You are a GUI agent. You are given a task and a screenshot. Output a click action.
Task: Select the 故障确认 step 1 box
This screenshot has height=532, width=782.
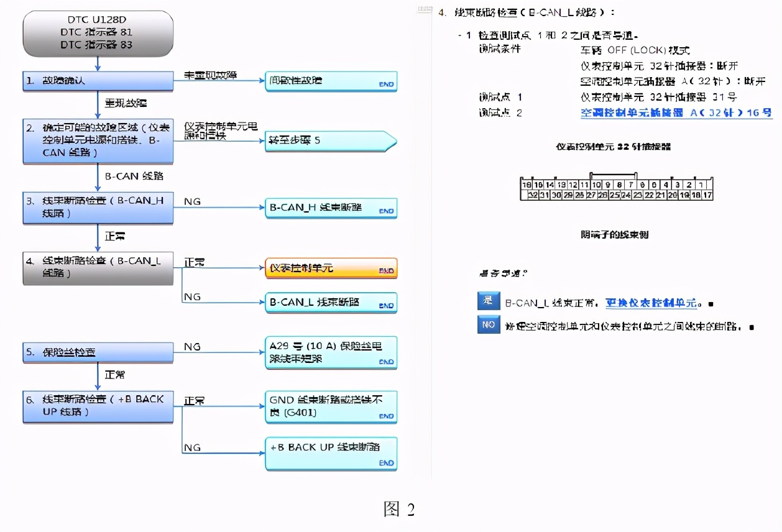[97, 80]
